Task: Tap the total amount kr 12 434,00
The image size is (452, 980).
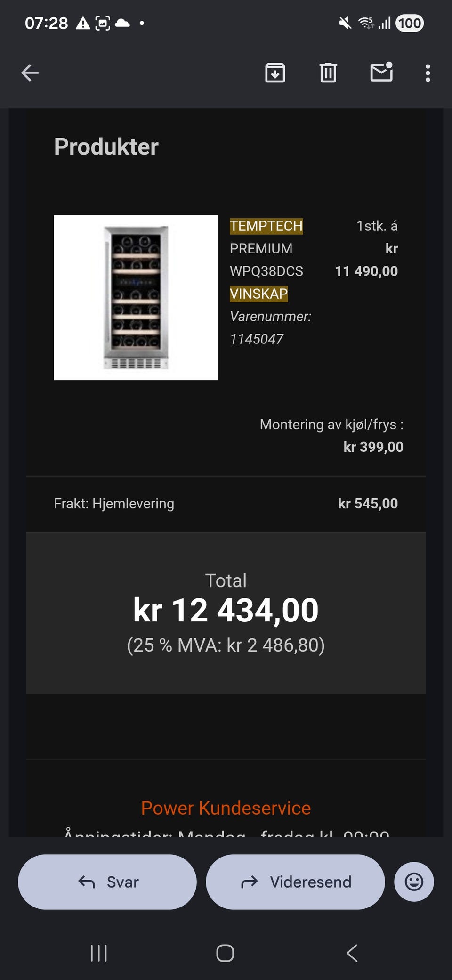Action: 226,610
